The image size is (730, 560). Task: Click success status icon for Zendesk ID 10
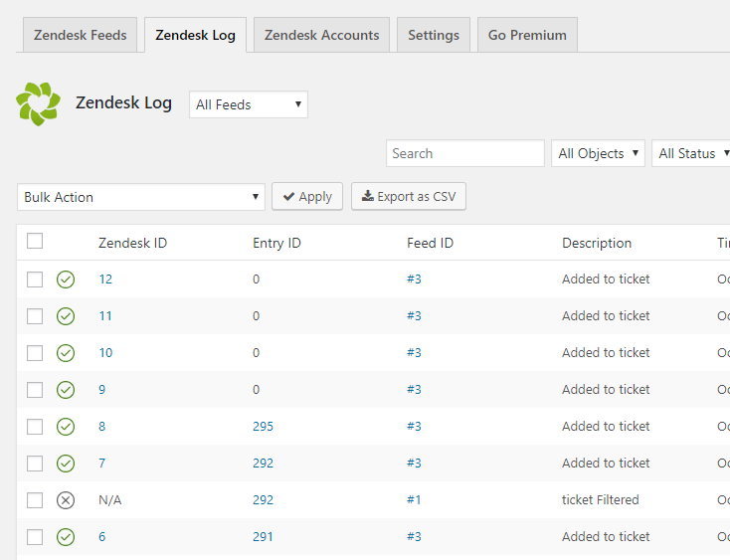66,353
